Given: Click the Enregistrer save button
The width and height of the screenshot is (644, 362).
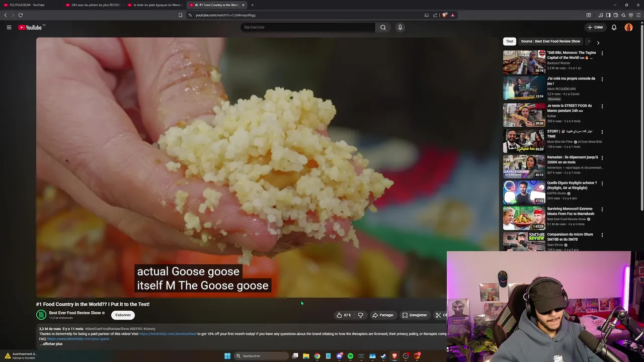Looking at the screenshot, I should point(415,315).
